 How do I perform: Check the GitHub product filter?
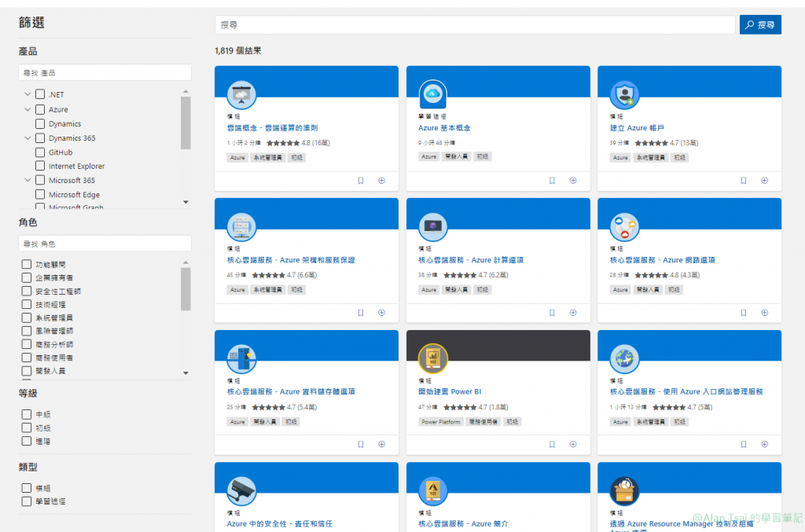coord(40,152)
